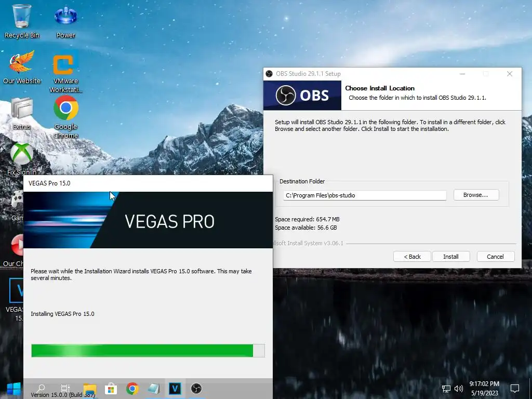Viewport: 532px width, 399px height.
Task: Open the Extras folder icon
Action: tap(22, 113)
